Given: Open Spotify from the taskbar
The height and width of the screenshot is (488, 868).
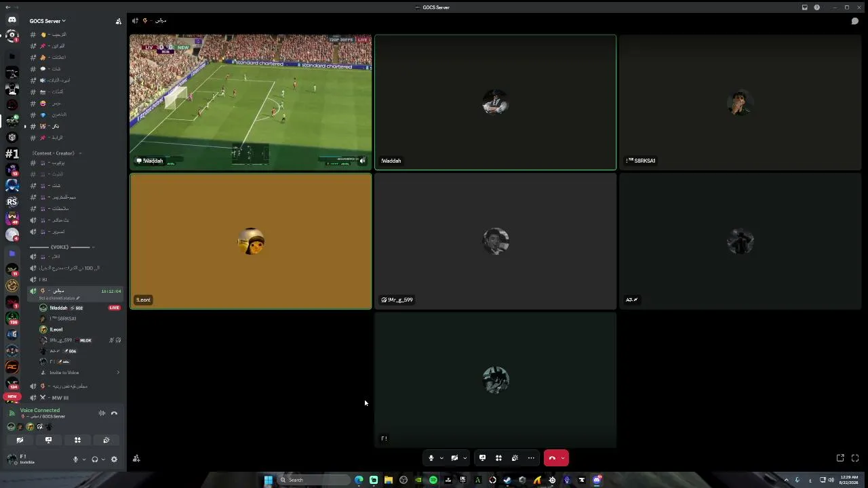Looking at the screenshot, I should [433, 480].
